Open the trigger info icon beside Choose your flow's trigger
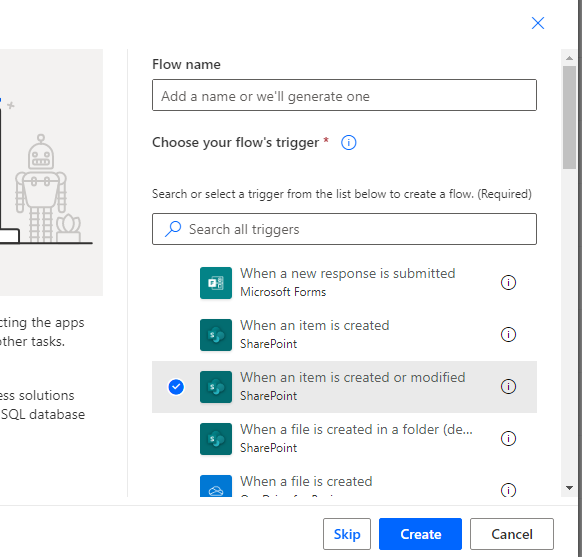 (x=349, y=142)
